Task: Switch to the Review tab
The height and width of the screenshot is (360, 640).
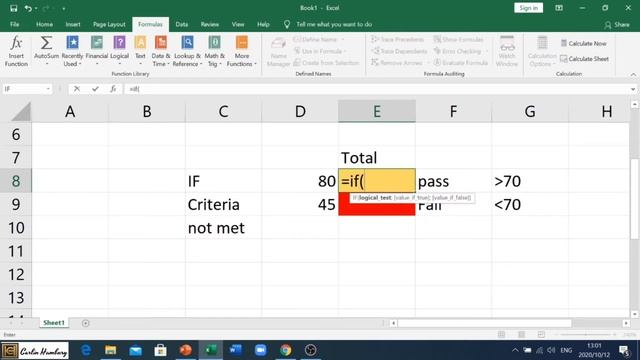Action: 209,24
